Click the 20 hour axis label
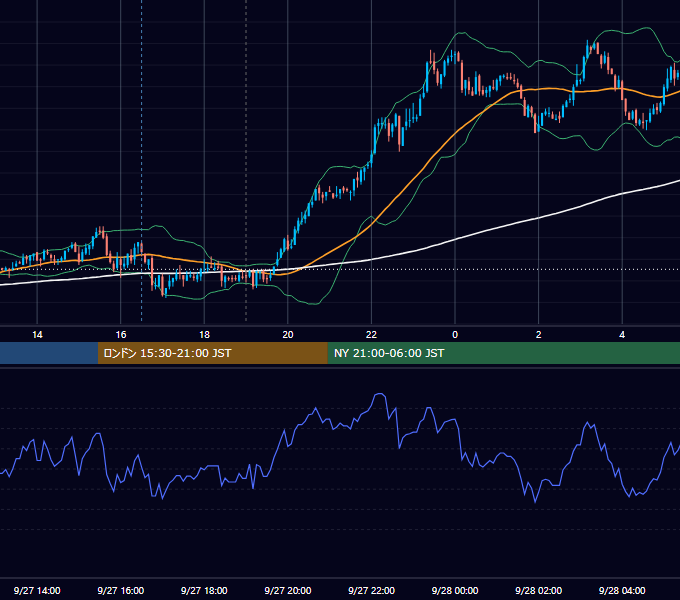The width and height of the screenshot is (680, 600). point(288,335)
